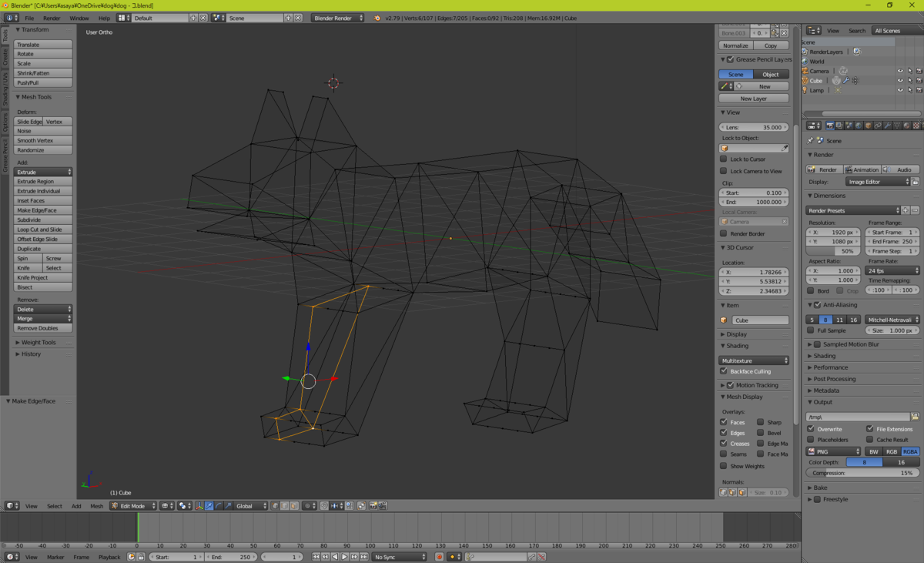Click the snap magnet icon in the 3D view header
Viewport: 924px width, 563px height.
click(324, 506)
